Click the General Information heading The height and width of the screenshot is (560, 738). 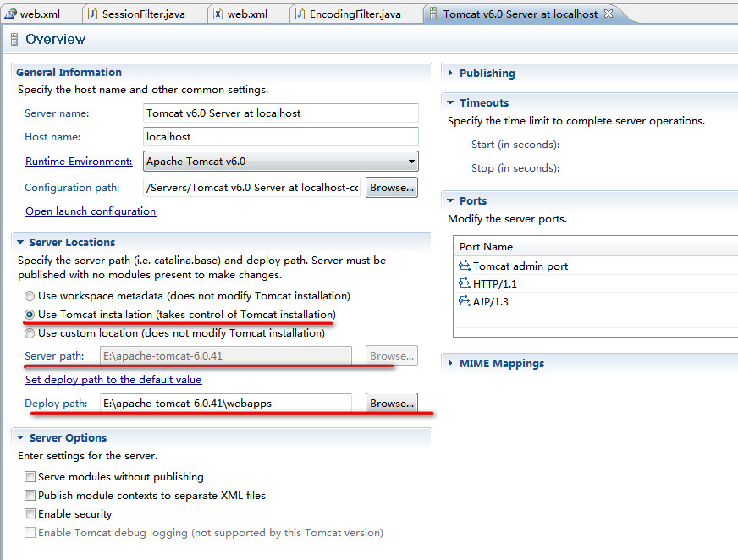(69, 72)
